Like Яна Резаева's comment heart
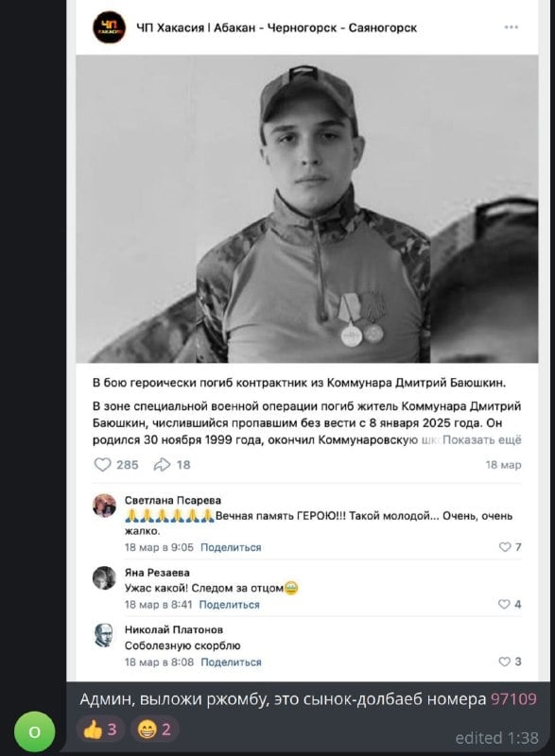Image resolution: width=555 pixels, height=756 pixels. click(x=504, y=604)
